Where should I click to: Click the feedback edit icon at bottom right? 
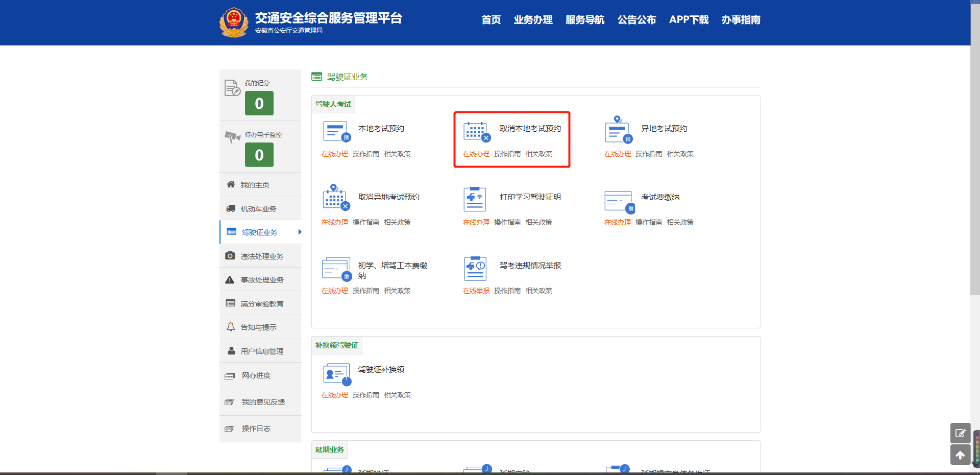(960, 433)
